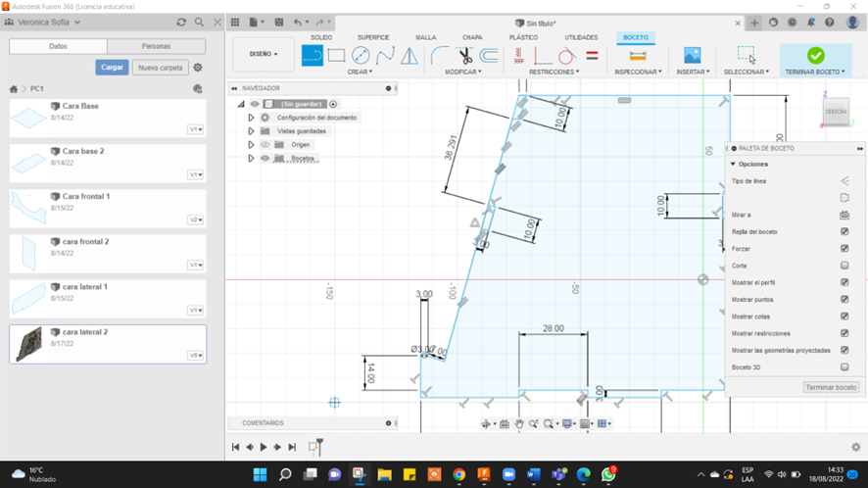Switch to the PLÁSTICO tab

pyautogui.click(x=524, y=37)
